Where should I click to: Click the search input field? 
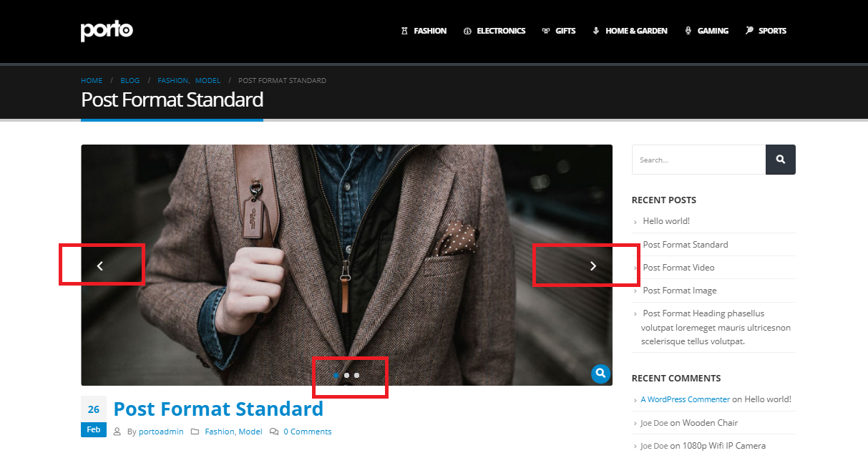pos(698,160)
